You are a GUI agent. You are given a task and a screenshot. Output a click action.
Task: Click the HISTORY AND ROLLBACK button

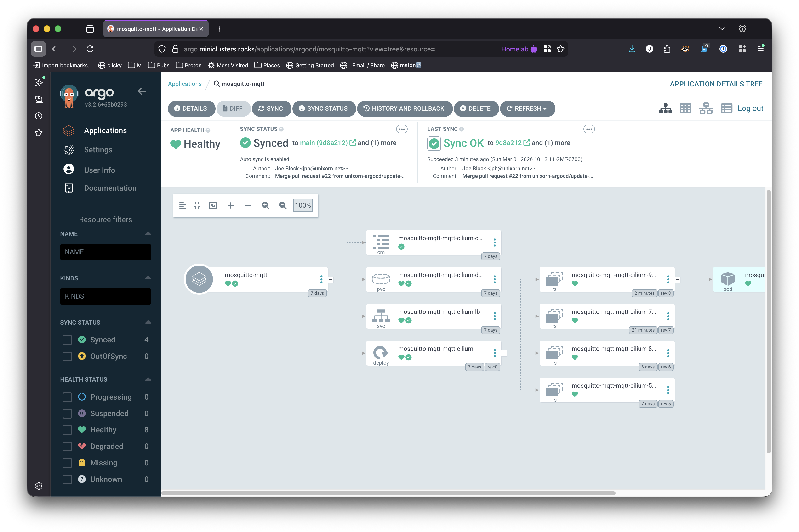404,108
